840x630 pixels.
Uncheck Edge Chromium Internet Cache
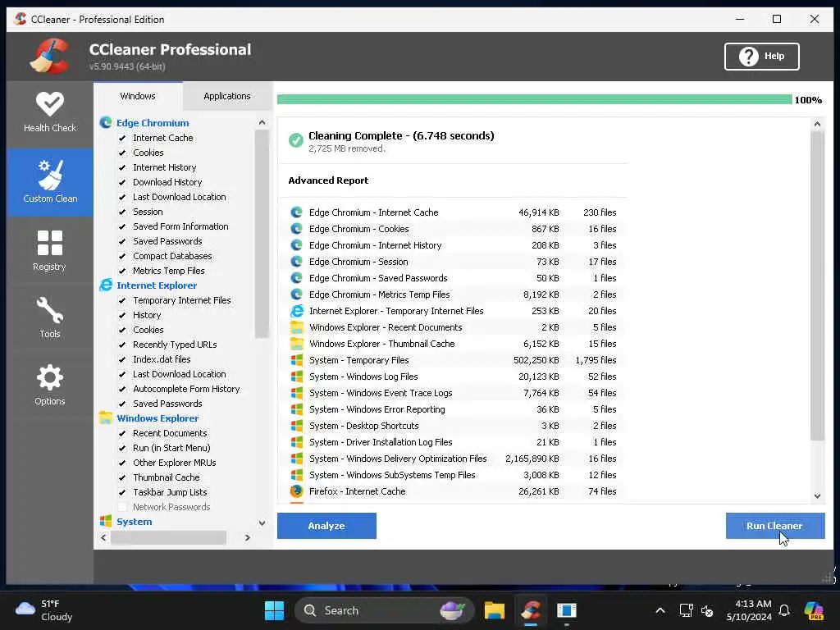tap(122, 138)
